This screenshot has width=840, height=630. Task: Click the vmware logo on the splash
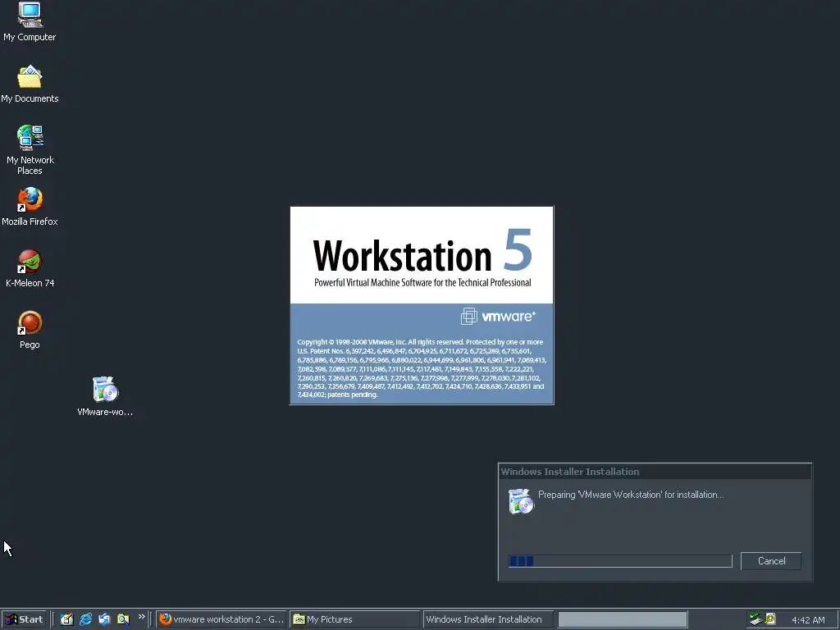(498, 316)
